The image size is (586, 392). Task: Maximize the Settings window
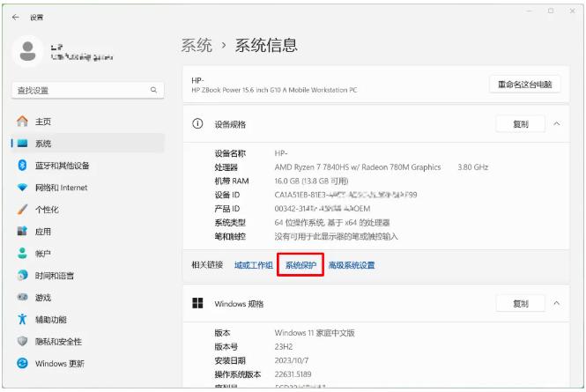point(551,11)
